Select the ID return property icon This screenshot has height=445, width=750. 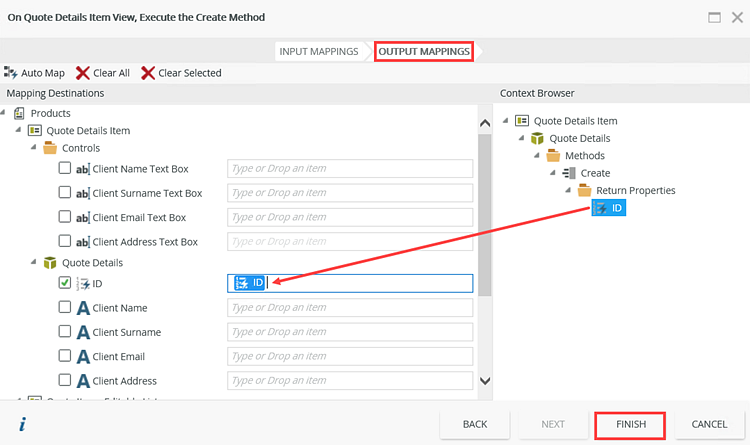[x=601, y=208]
